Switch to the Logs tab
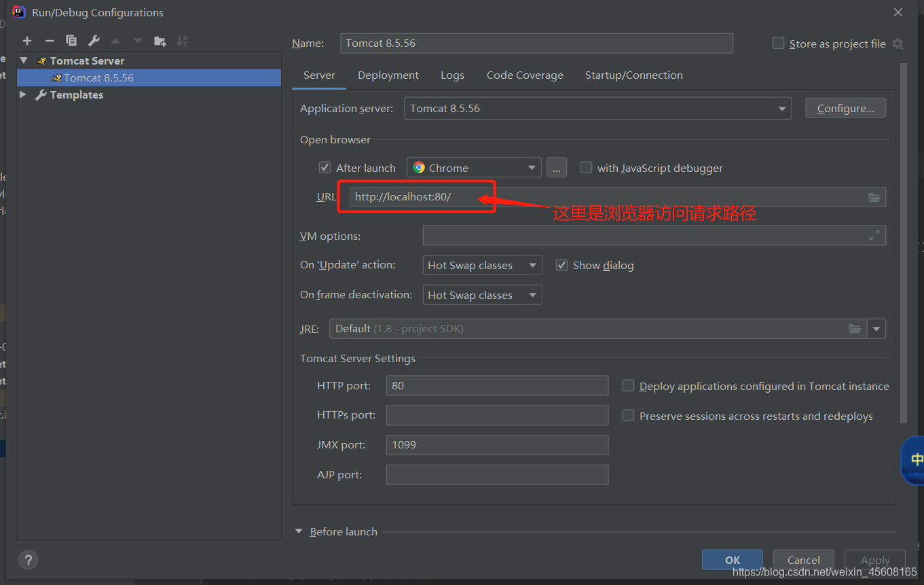This screenshot has width=924, height=585. (x=452, y=75)
